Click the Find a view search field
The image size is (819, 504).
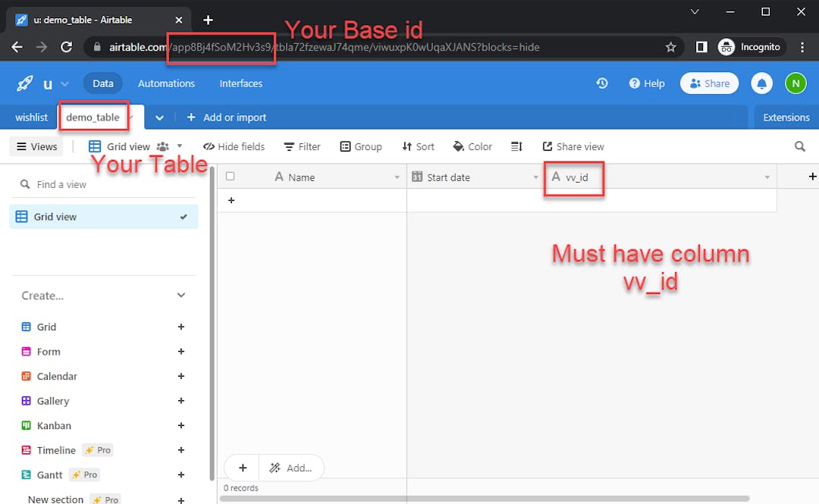[106, 184]
